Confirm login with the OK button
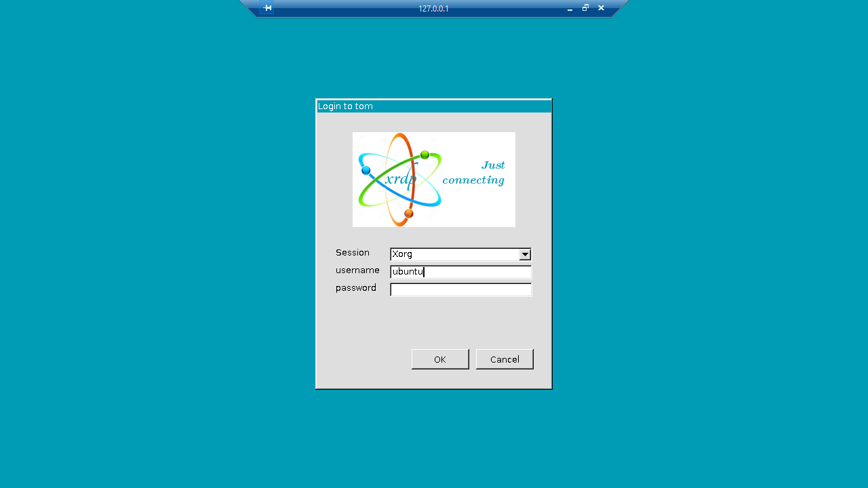The width and height of the screenshot is (868, 488). coord(440,359)
